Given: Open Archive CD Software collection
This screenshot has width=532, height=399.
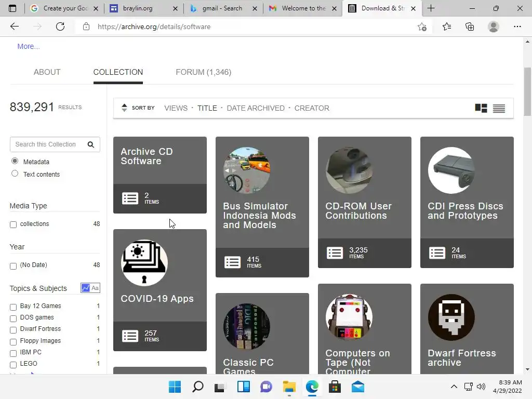Looking at the screenshot, I should [160, 175].
